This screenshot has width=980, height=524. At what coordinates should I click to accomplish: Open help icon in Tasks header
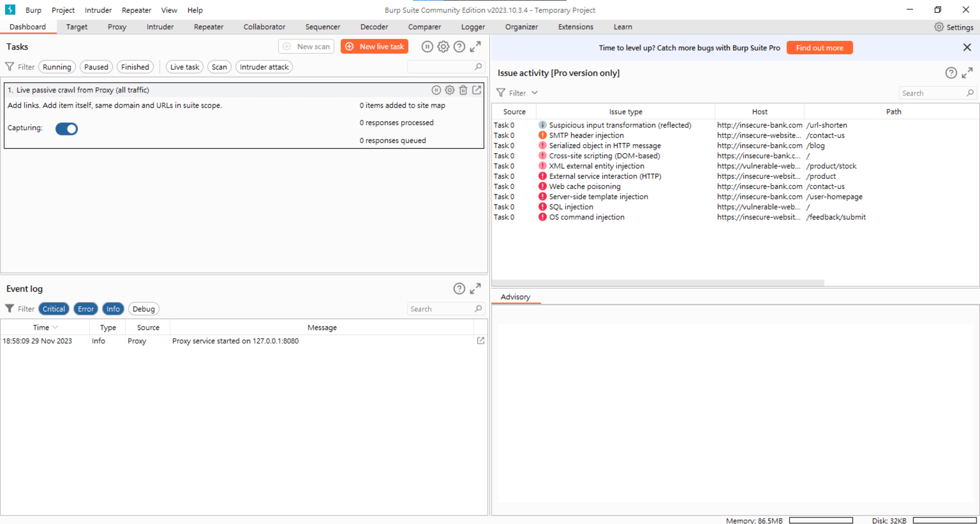[459, 47]
